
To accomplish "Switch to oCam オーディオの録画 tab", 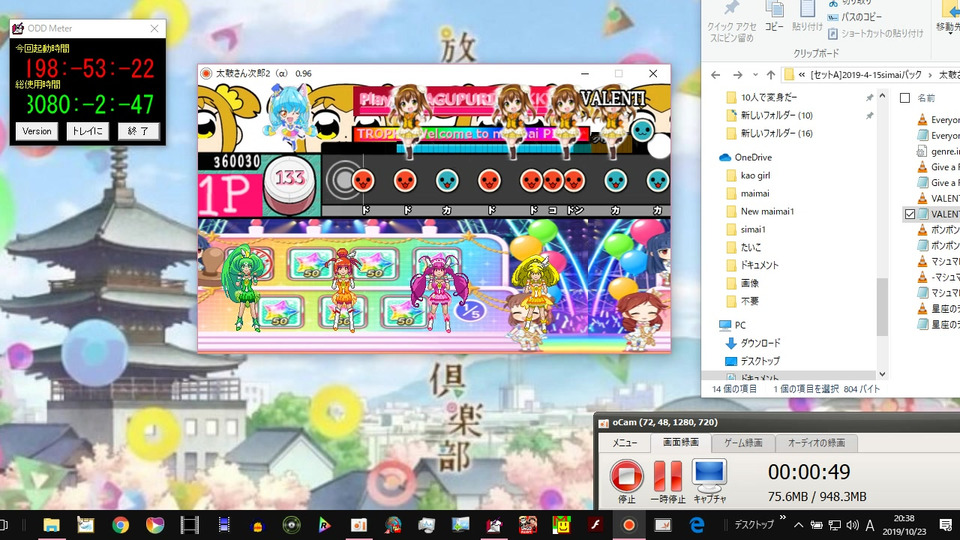I will [816, 443].
